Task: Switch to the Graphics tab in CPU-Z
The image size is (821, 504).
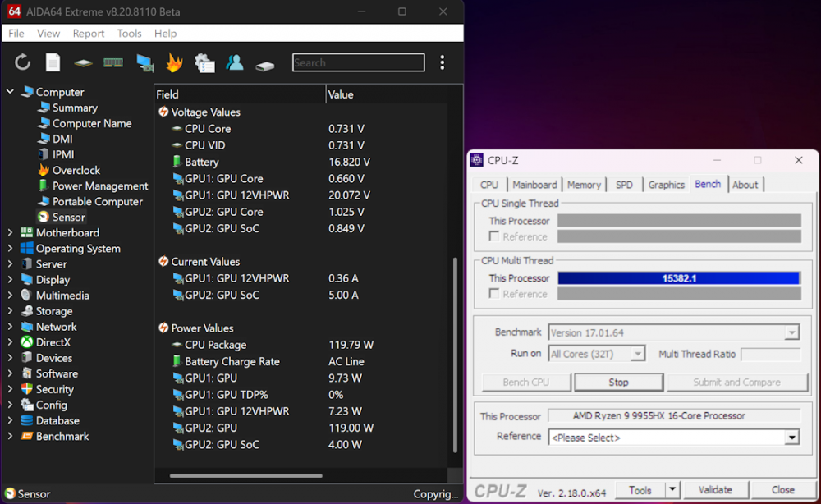Action: (x=666, y=185)
